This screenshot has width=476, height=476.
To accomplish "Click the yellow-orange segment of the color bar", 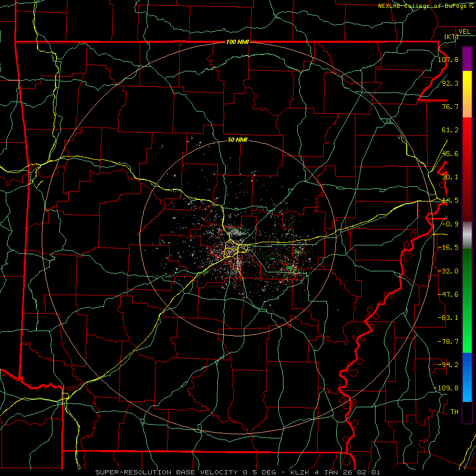I will tap(467, 94).
